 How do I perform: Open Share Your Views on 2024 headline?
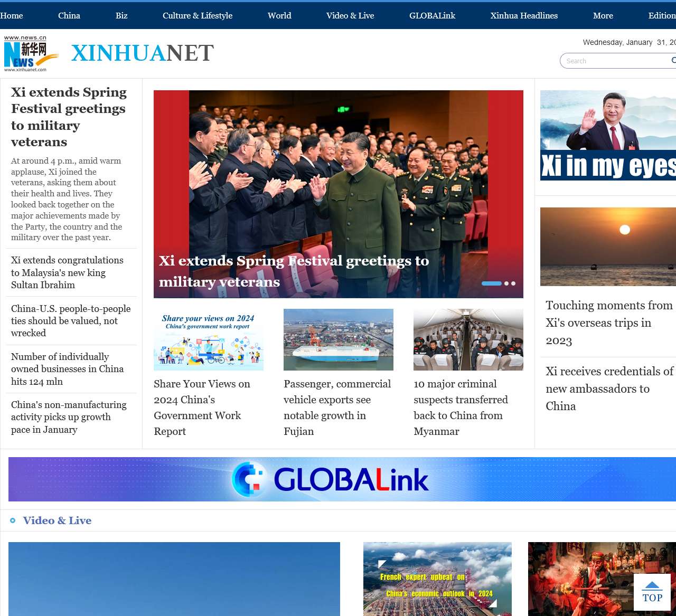pos(202,407)
